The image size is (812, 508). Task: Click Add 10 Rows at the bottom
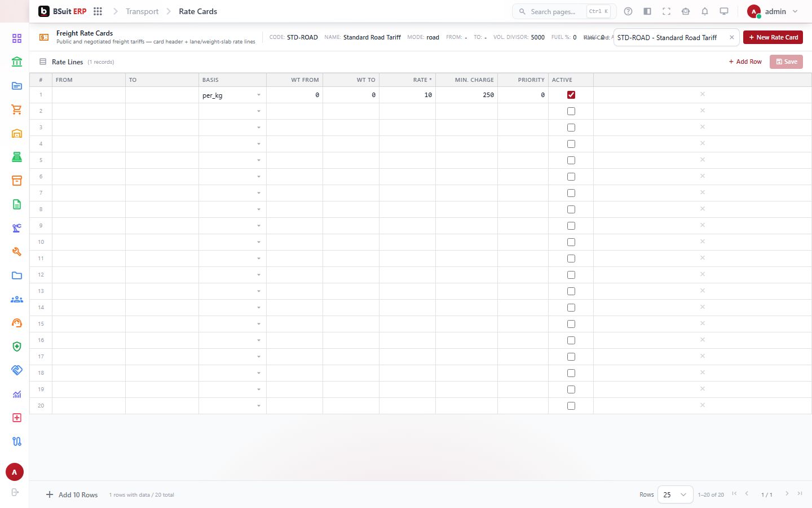tap(72, 494)
